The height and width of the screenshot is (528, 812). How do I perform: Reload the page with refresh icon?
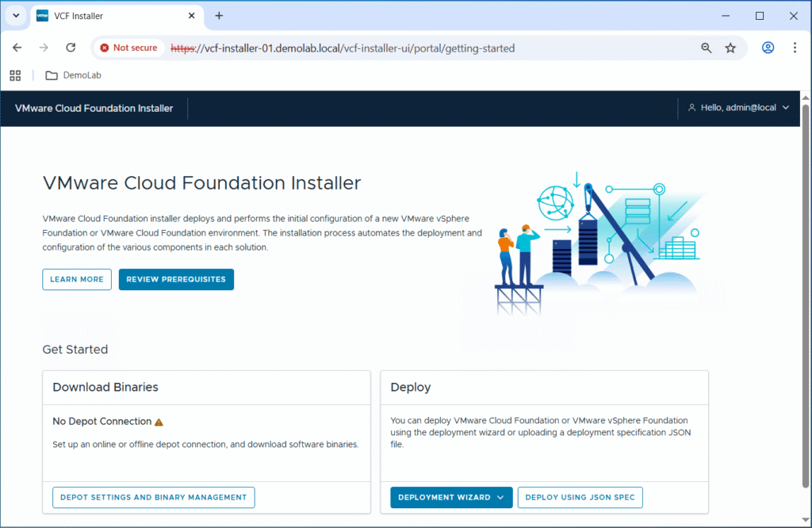(x=71, y=48)
